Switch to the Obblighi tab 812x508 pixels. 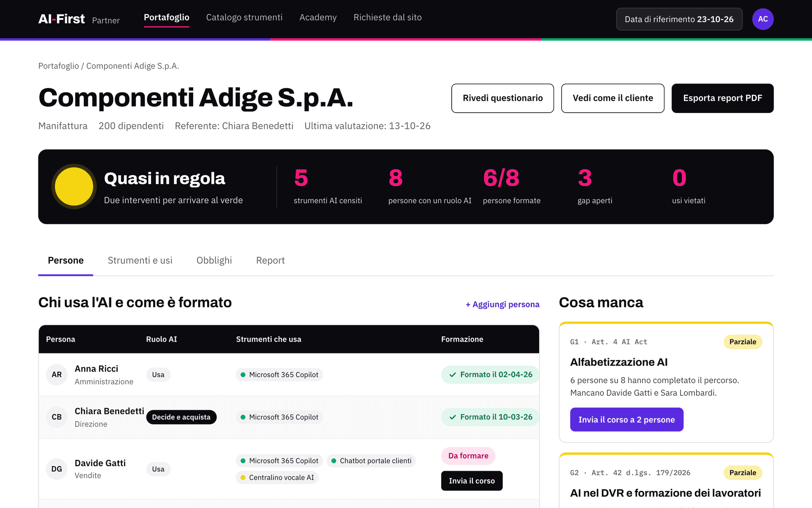coord(214,260)
